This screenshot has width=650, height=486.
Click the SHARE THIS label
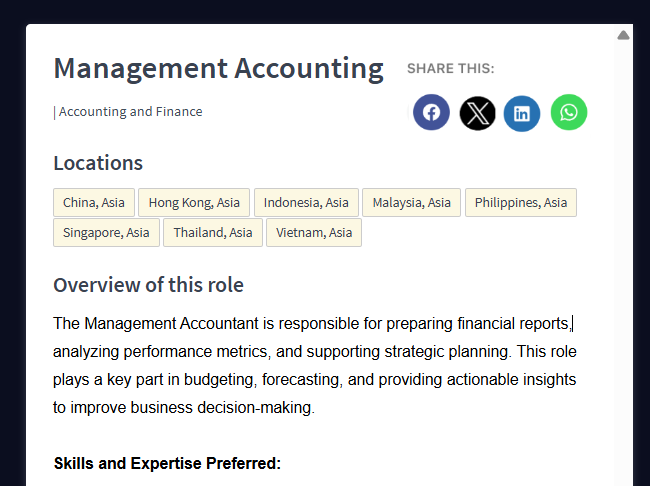450,69
